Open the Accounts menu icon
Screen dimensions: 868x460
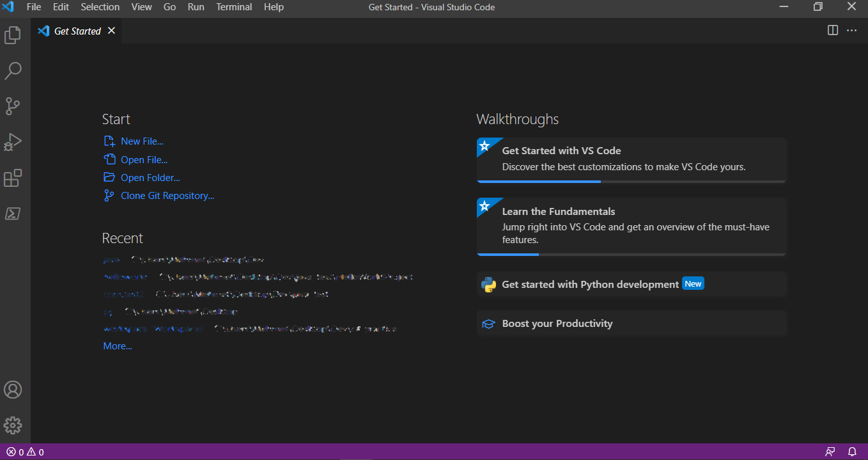[x=13, y=390]
